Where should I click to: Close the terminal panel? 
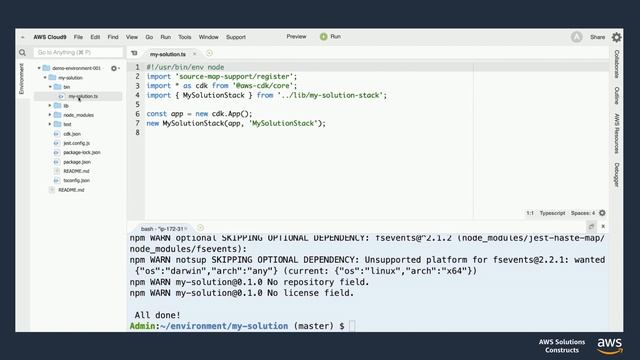coord(603,227)
